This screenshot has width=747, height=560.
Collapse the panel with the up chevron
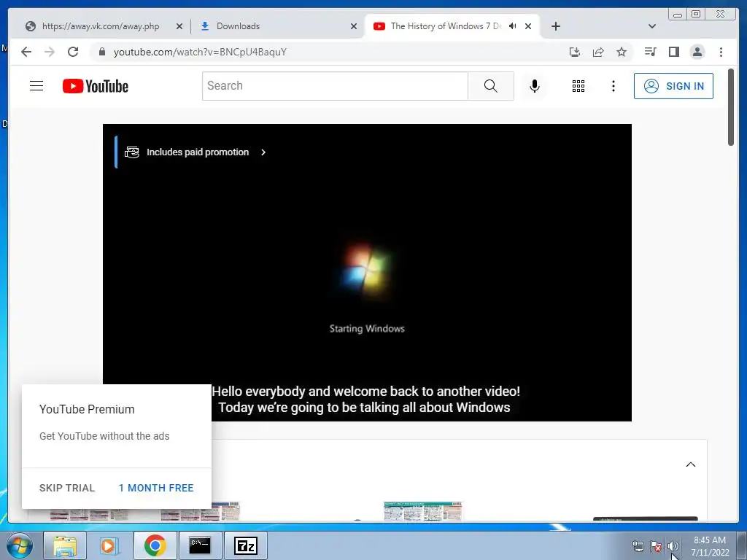coord(690,464)
